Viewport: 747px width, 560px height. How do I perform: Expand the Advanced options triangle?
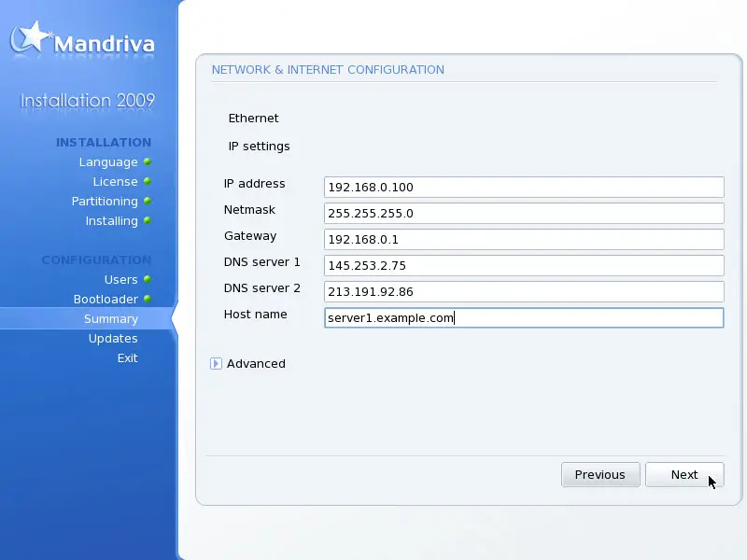(216, 364)
